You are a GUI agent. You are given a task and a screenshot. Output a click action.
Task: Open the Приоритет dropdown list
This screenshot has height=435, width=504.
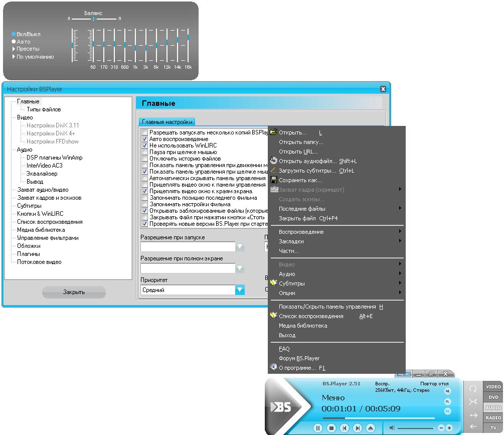coord(240,290)
